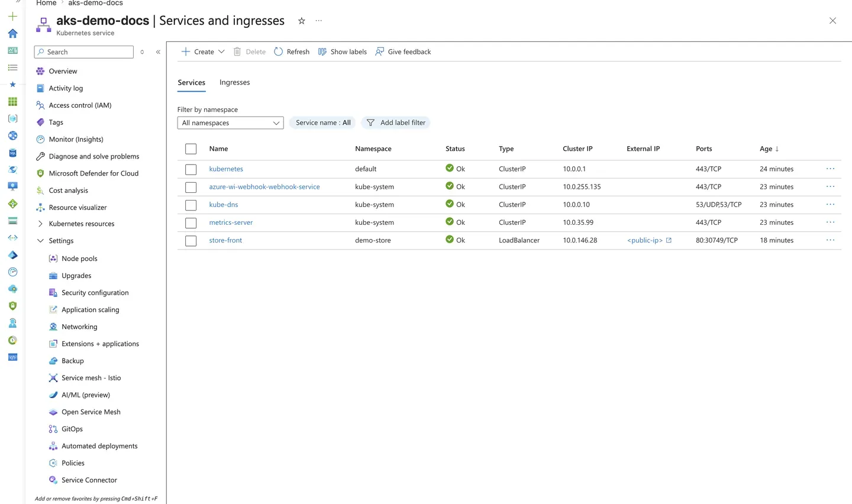Check the azure-wi-webhook-webhook-service row
This screenshot has height=504, width=852.
pos(191,187)
